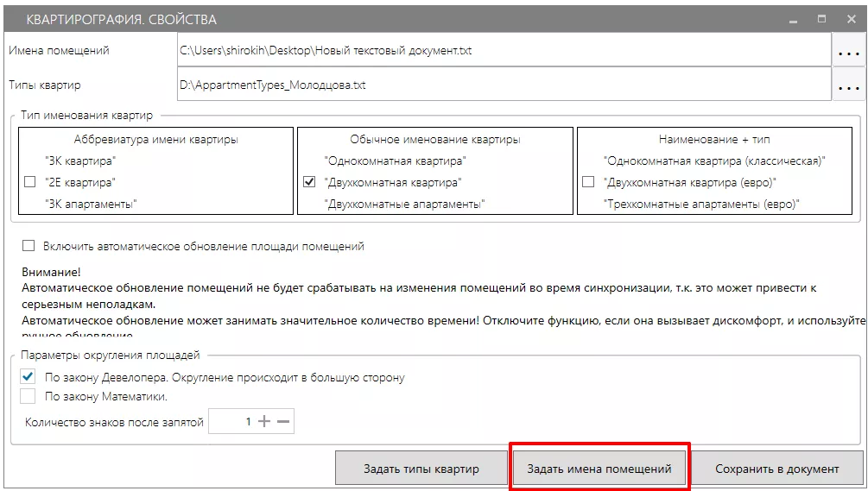
Task: Open file browser for Типы квартир
Action: [848, 85]
